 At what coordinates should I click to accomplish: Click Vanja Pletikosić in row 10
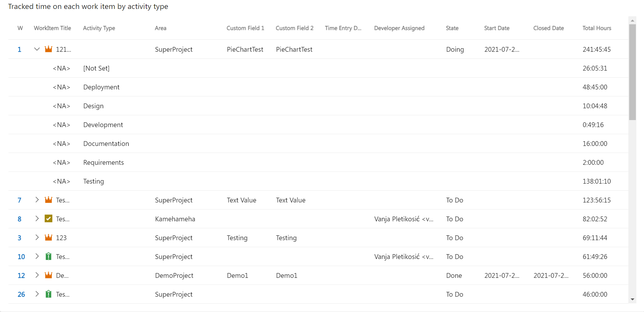[x=404, y=257]
